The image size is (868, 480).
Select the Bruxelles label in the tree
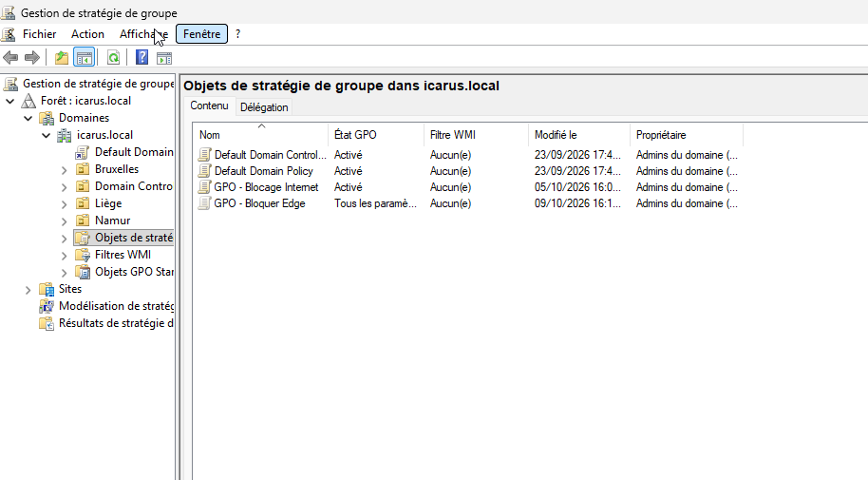pyautogui.click(x=117, y=169)
